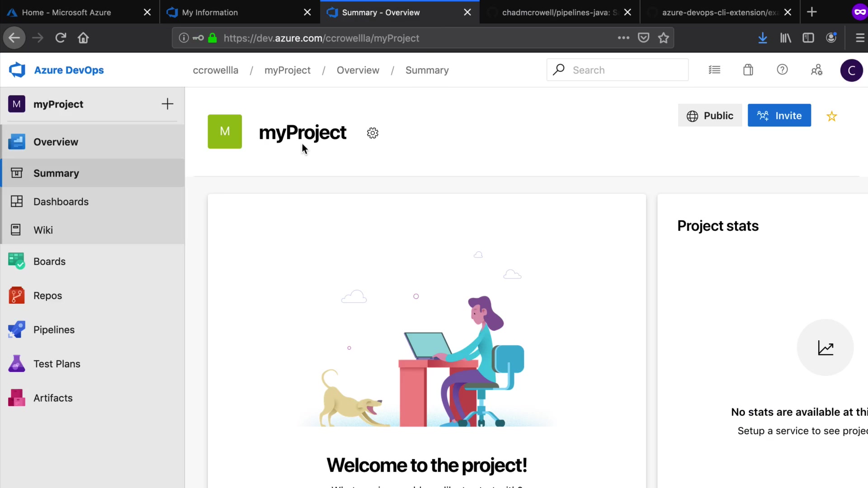The image size is (868, 488).
Task: Open Artifacts section icon
Action: [17, 398]
